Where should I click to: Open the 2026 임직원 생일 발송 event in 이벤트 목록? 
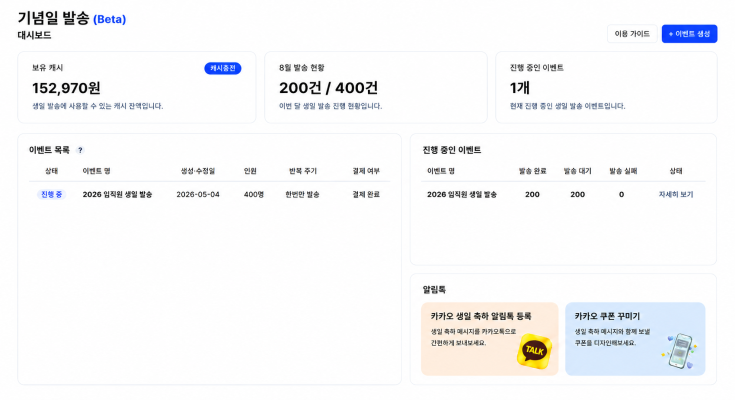click(117, 194)
